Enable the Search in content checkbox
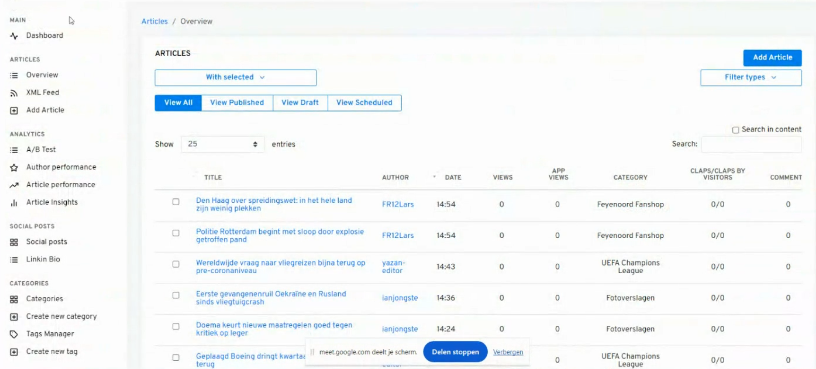This screenshot has height=369, width=816. pos(735,130)
